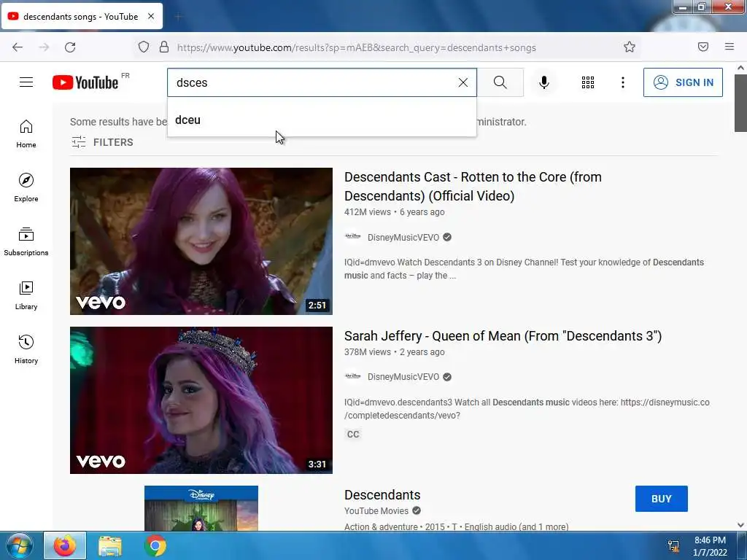Open a new browser tab
The width and height of the screenshot is (747, 560).
(x=178, y=17)
